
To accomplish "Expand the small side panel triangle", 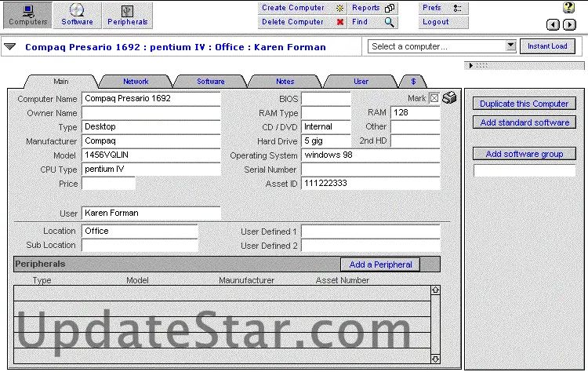I will pos(470,66).
